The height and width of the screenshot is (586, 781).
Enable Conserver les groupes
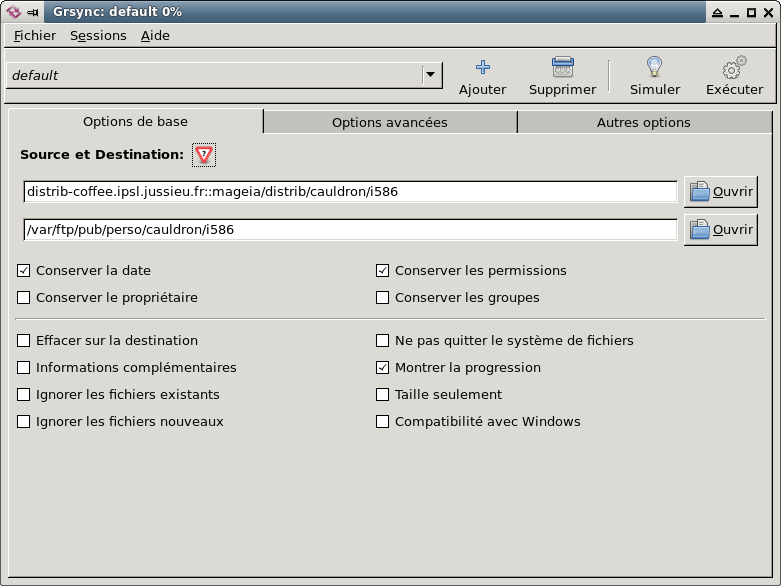(x=382, y=297)
